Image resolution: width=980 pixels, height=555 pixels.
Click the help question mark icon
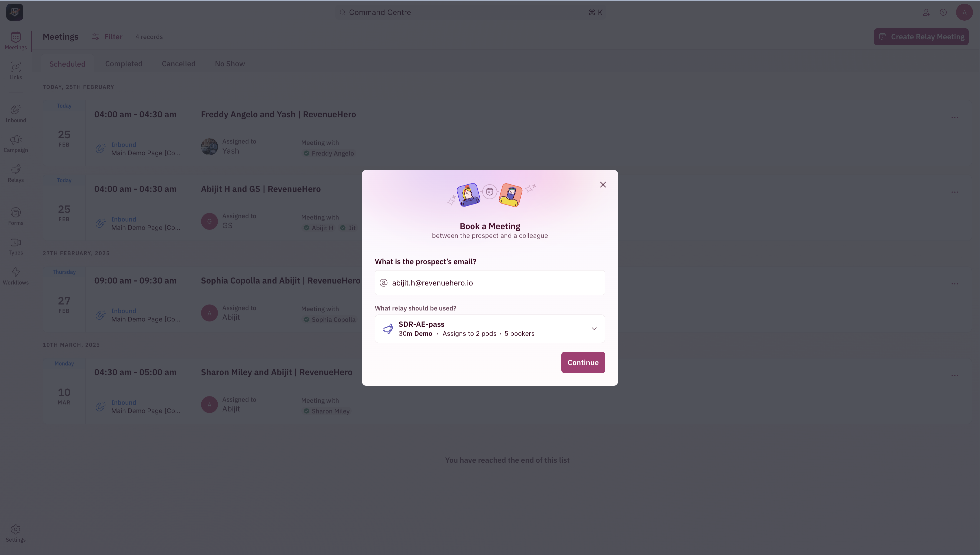click(943, 12)
